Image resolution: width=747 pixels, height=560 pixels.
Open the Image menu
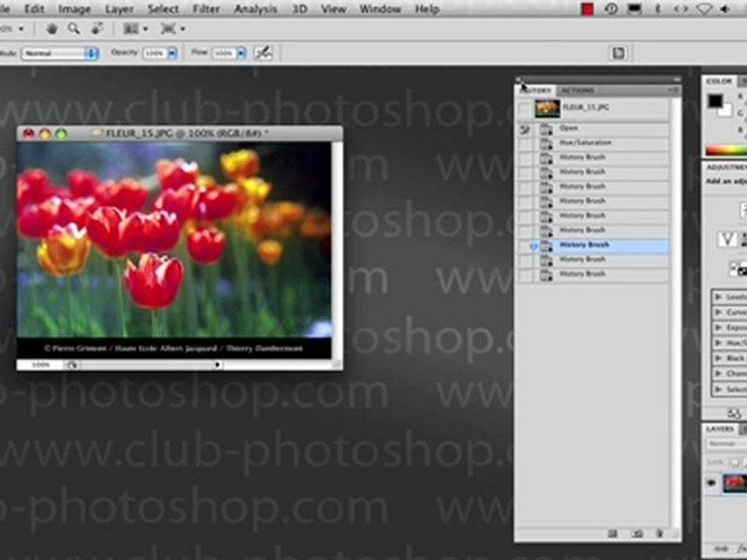(x=74, y=9)
